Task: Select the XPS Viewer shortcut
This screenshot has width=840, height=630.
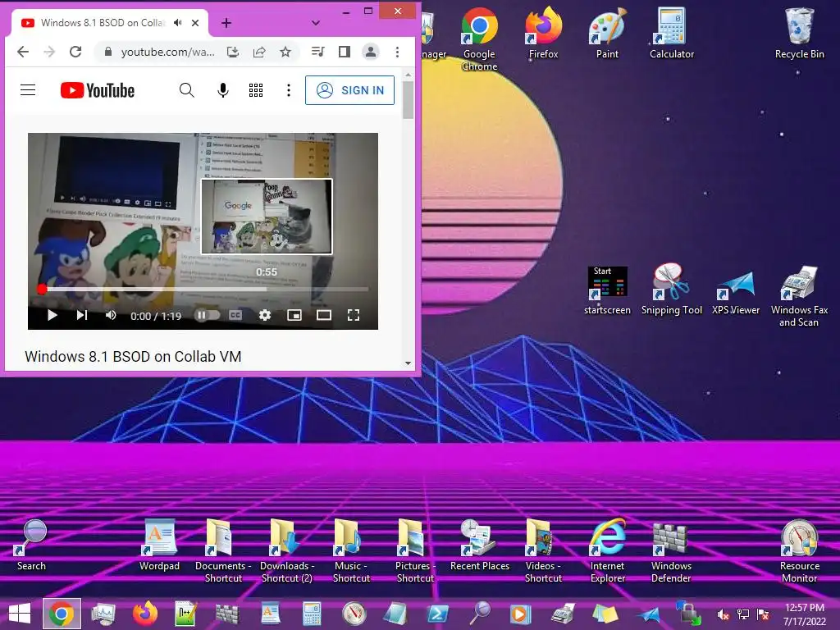Action: pyautogui.click(x=736, y=294)
